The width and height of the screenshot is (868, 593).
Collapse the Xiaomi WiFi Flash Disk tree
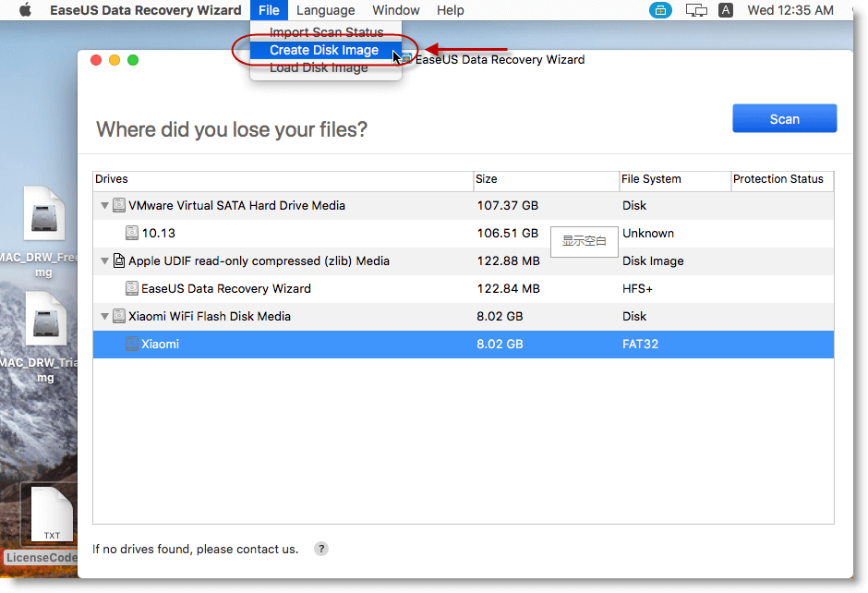point(104,316)
